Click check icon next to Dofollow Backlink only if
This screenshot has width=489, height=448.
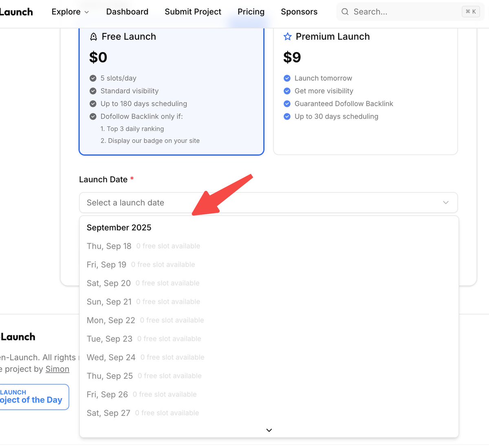(93, 117)
